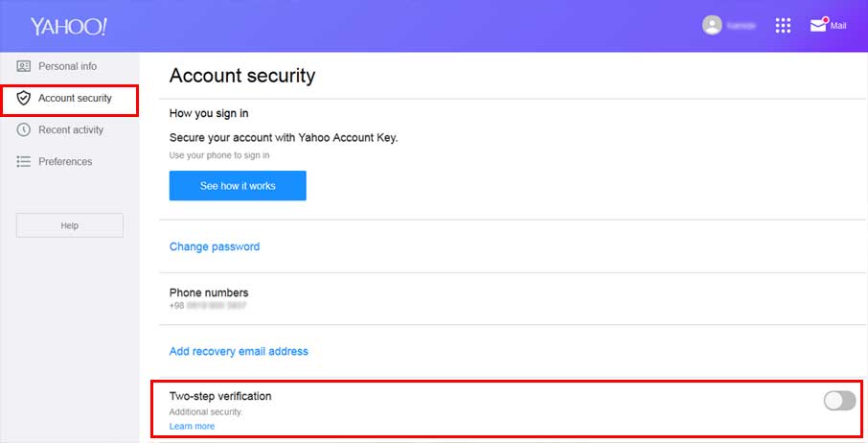The height and width of the screenshot is (443, 868).
Task: Click Add recovery email address link
Action: (x=239, y=351)
